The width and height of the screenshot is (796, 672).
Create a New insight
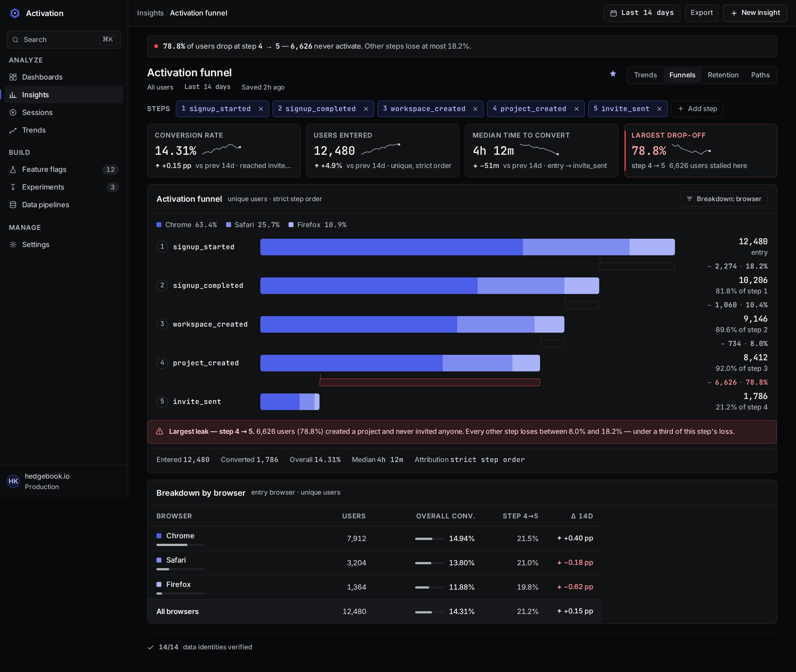[755, 13]
